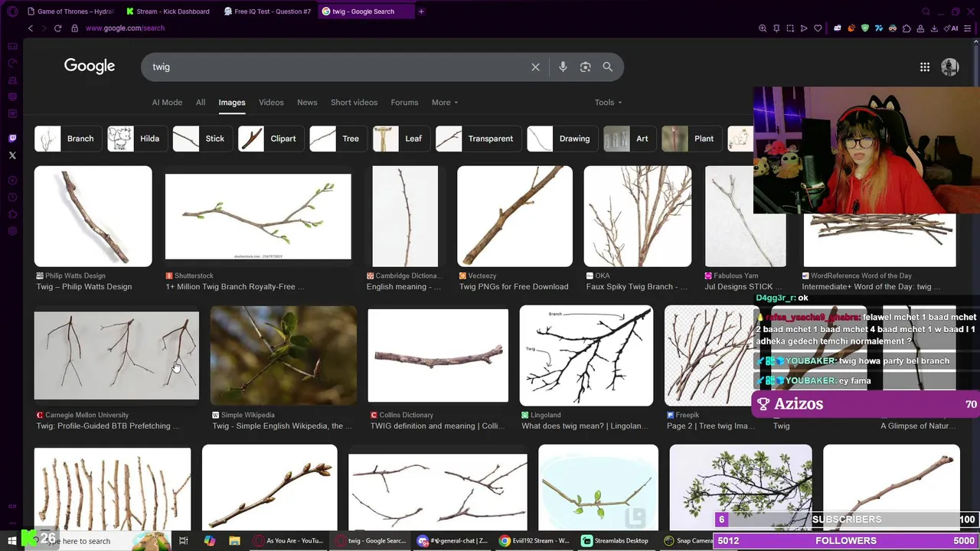The image size is (980, 551).
Task: Submit search with the magnifier icon
Action: pos(607,67)
